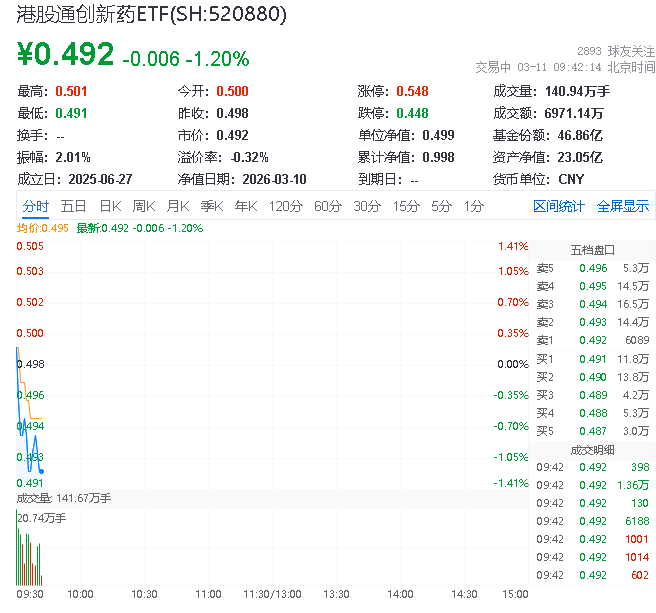The image size is (656, 613).
Task: Select the 5分 interval tab
Action: [441, 206]
